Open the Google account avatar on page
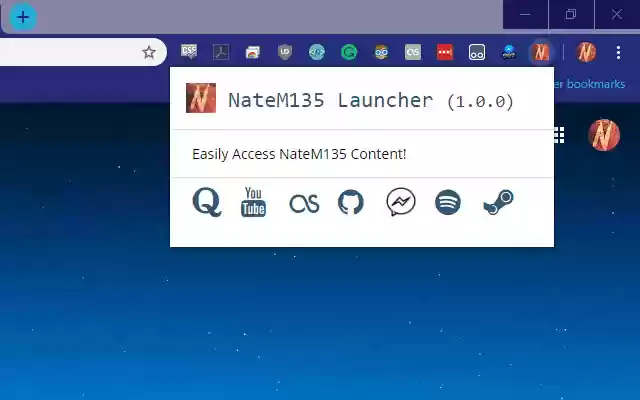 [x=604, y=135]
